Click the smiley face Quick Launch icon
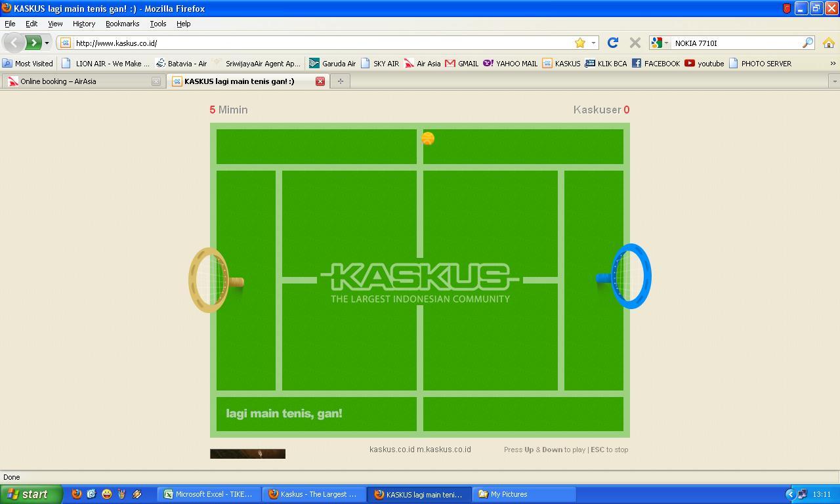 [x=106, y=494]
